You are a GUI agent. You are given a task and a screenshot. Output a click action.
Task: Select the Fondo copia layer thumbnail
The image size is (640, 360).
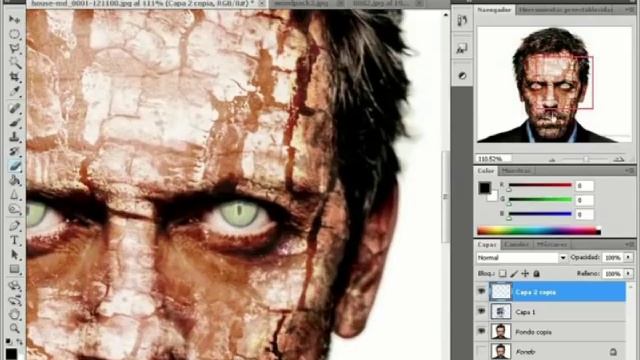[x=500, y=331]
